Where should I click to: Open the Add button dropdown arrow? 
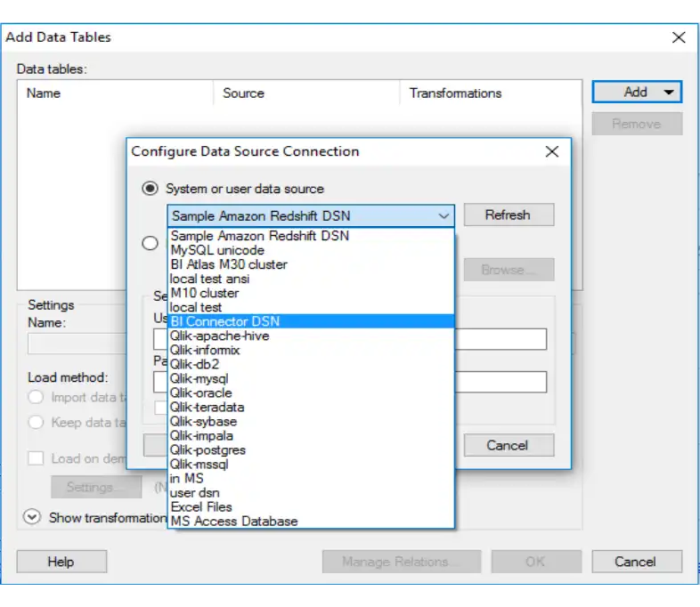pos(668,93)
